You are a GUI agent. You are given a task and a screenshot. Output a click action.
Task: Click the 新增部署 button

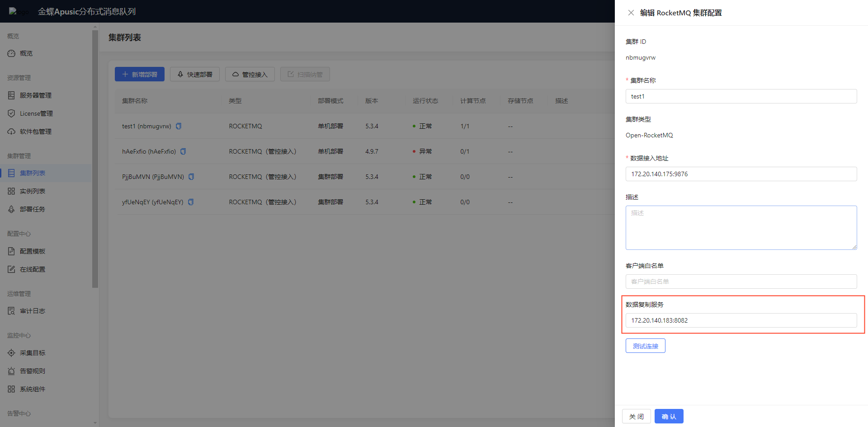[x=140, y=74]
